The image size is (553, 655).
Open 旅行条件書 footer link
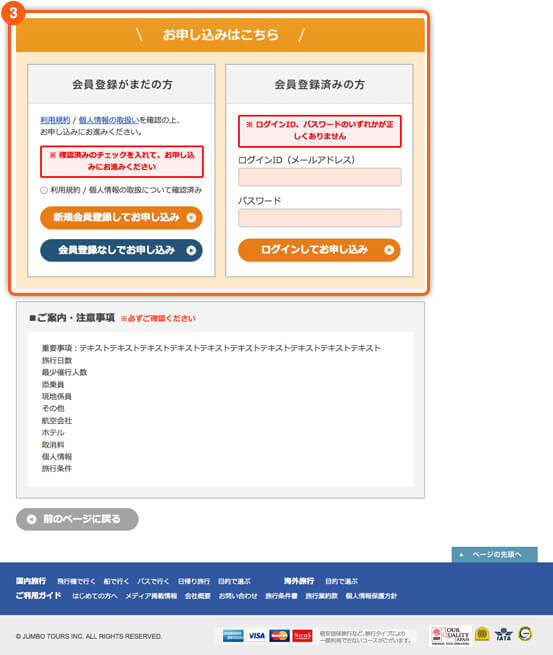tap(282, 596)
